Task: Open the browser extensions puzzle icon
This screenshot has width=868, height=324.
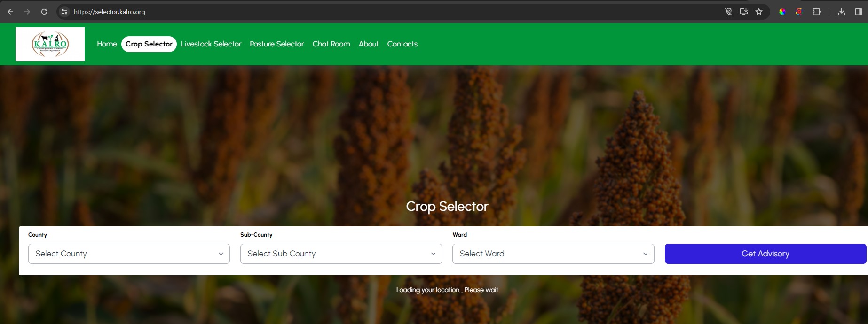Action: click(817, 12)
